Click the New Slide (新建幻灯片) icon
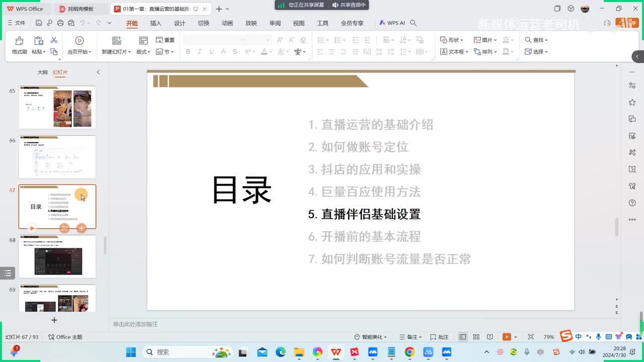This screenshot has width=644, height=362. coord(116,41)
